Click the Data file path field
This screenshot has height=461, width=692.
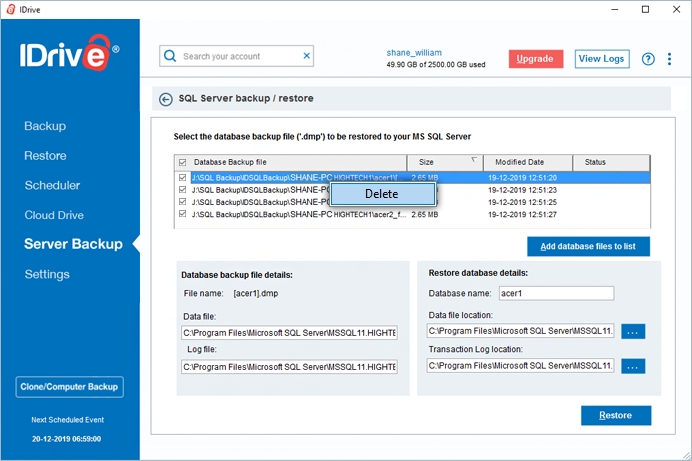(289, 333)
